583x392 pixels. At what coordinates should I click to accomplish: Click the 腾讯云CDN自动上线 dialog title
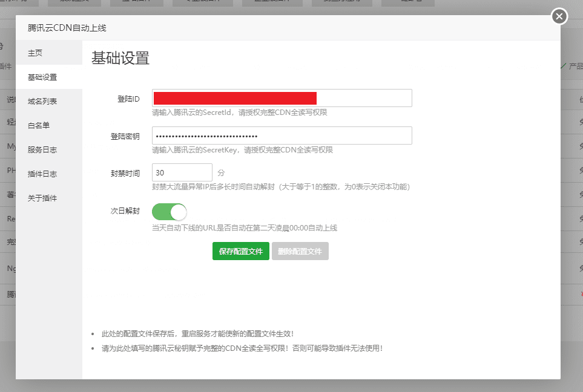(67, 28)
